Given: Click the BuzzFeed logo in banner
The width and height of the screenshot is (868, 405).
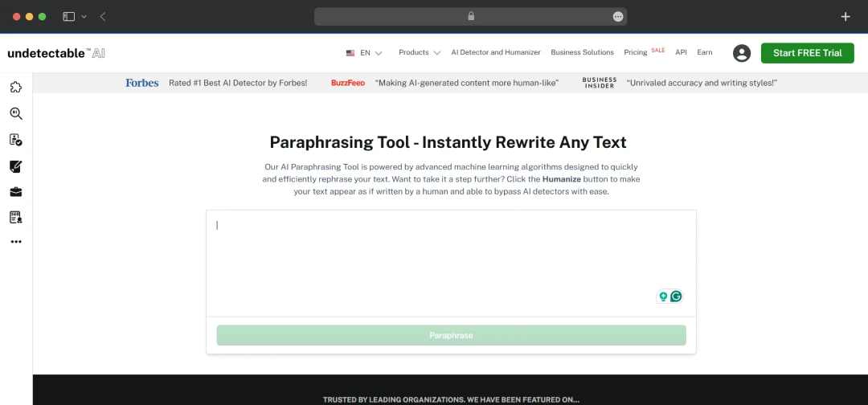Looking at the screenshot, I should click(348, 83).
